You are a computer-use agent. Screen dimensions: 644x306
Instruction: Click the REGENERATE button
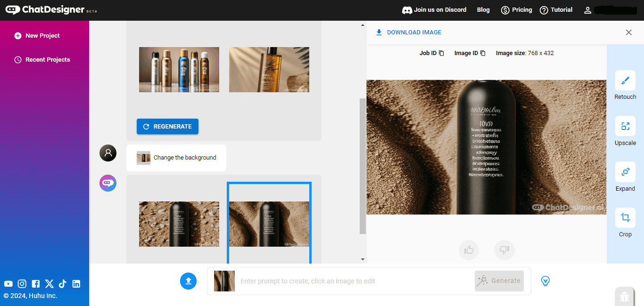pos(167,127)
